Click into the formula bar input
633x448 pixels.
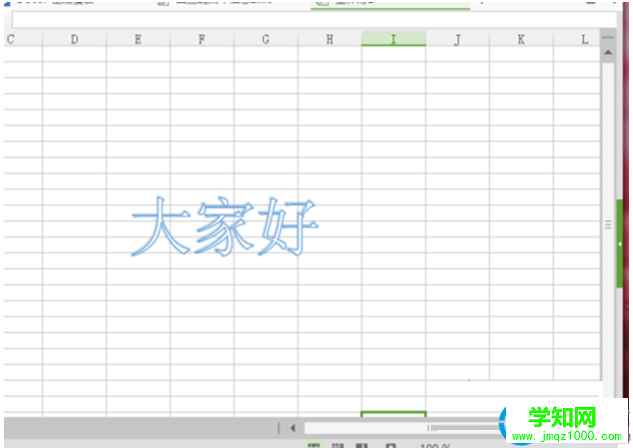tap(314, 19)
